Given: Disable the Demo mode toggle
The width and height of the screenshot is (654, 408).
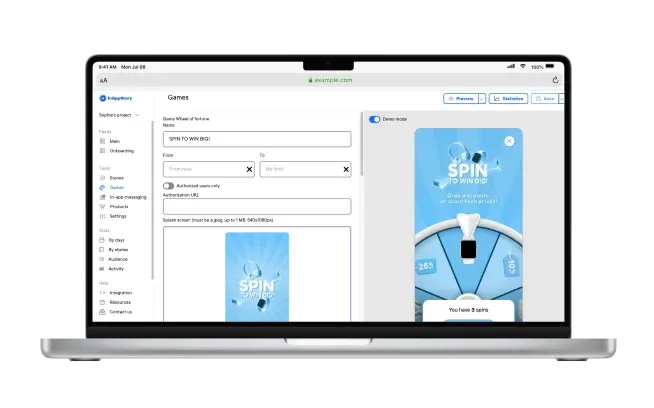Looking at the screenshot, I should 374,119.
